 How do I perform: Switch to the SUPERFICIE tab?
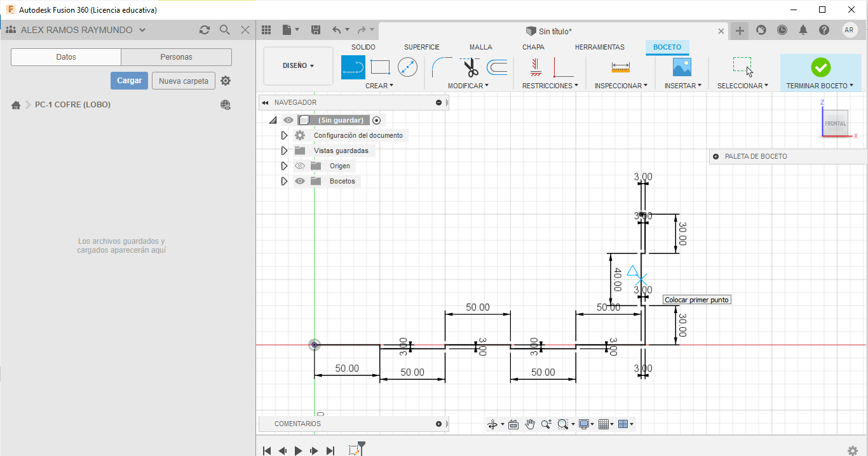422,47
